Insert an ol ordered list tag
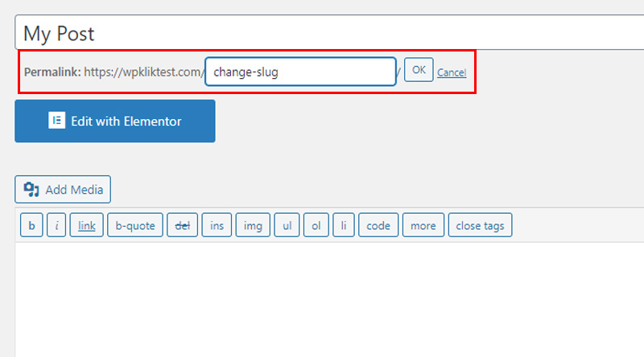Image resolution: width=644 pixels, height=357 pixels. click(316, 225)
